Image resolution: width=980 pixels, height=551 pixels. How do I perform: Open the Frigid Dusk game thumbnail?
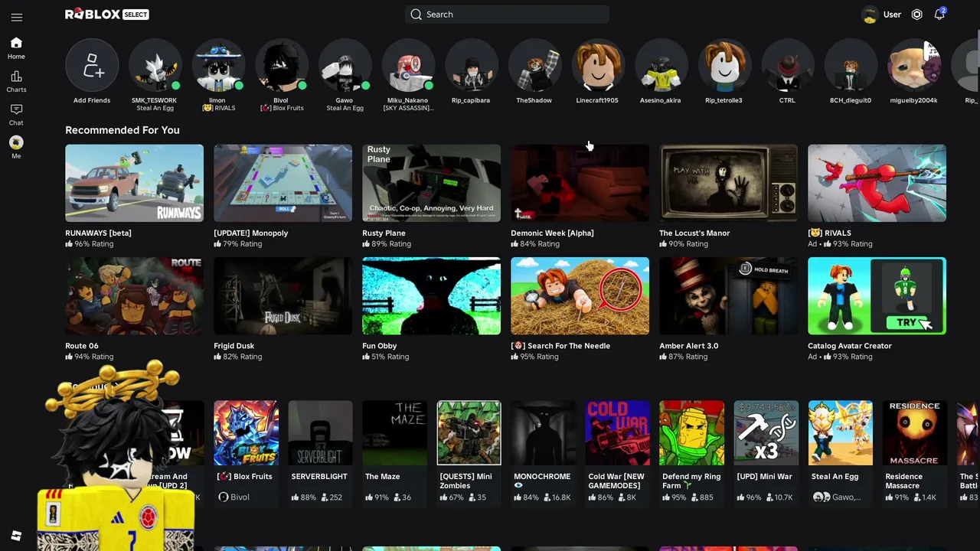pos(283,296)
